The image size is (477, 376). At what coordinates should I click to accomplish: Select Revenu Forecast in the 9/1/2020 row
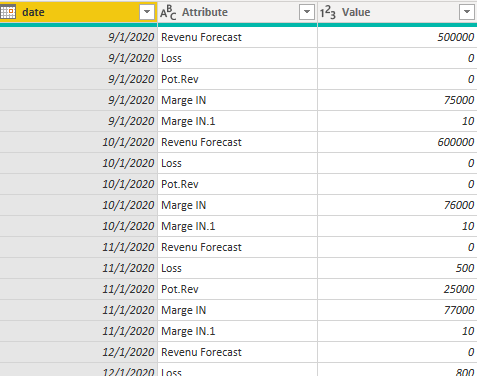(x=201, y=37)
